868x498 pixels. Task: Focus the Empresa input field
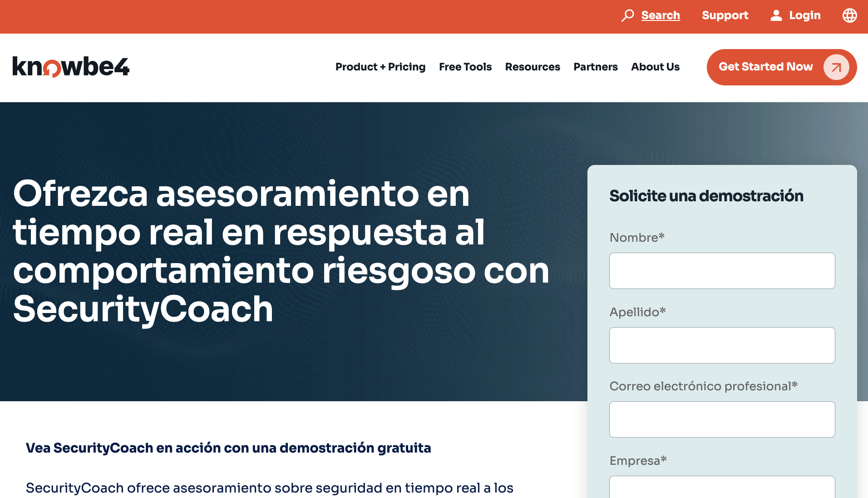pos(722,487)
